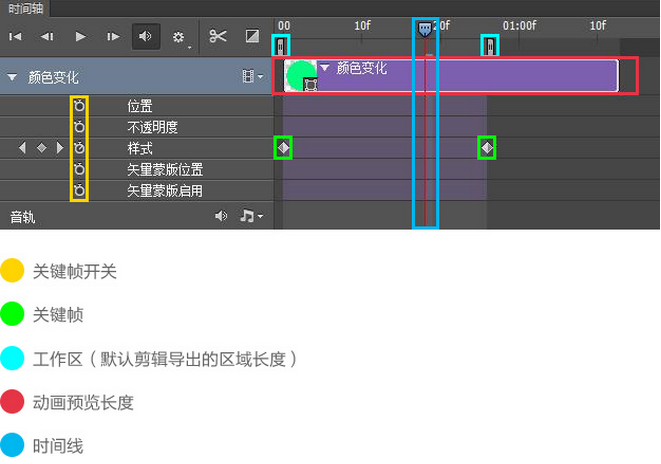Toggle stopwatch for 不透明度 property
Screen dimensions: 661x464
click(79, 127)
